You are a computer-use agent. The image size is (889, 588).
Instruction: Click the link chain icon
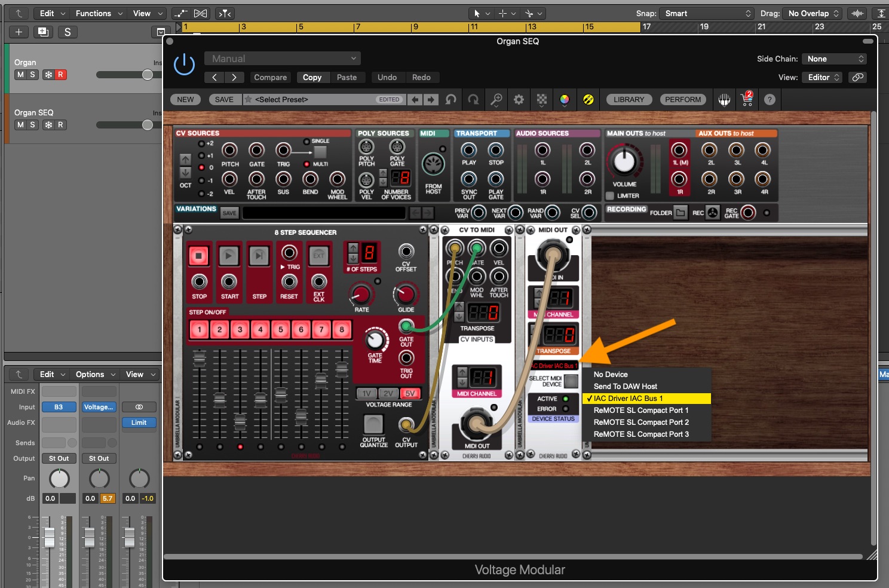pyautogui.click(x=858, y=77)
